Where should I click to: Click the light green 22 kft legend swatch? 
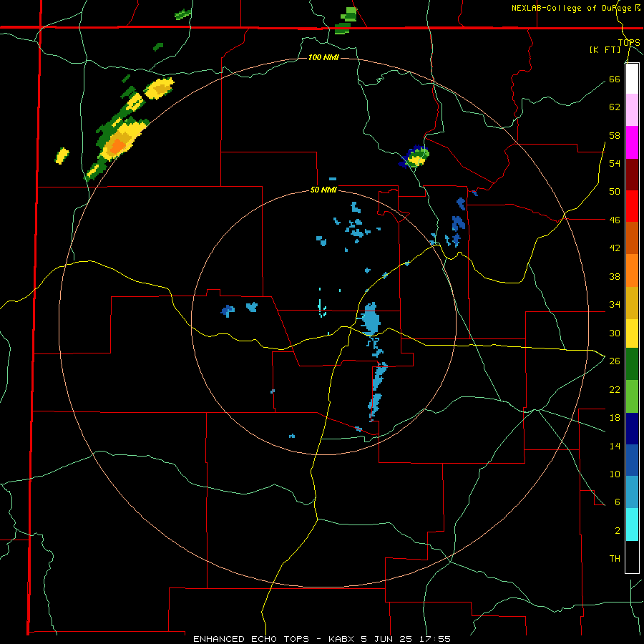pyautogui.click(x=632, y=396)
